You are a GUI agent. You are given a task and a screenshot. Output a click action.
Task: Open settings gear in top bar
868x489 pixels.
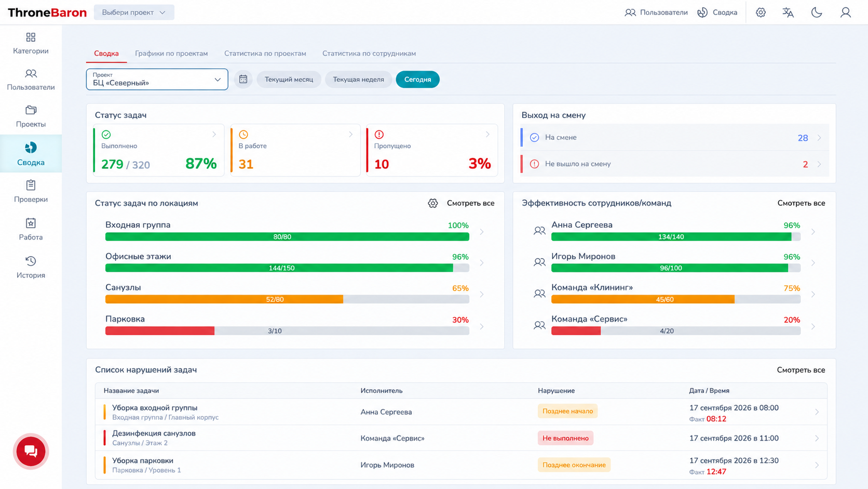[x=761, y=12]
